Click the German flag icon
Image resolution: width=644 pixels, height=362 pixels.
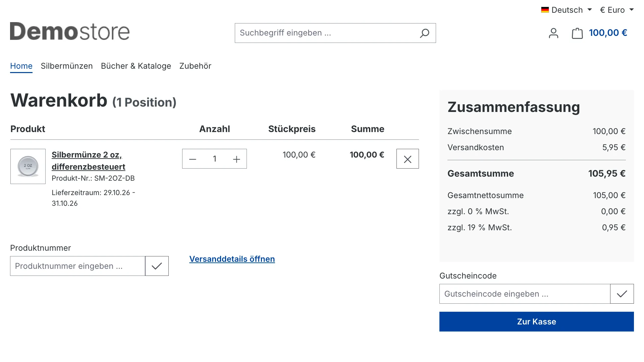(545, 10)
